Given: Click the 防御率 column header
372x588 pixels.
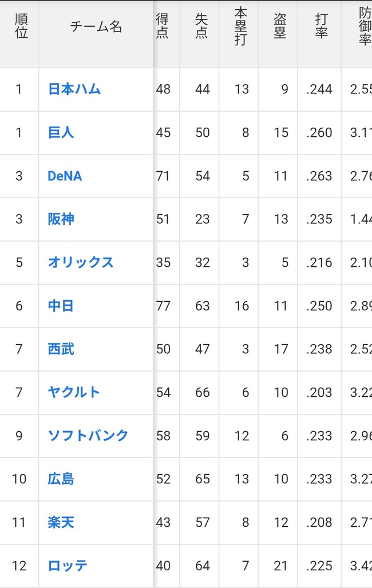Looking at the screenshot, I should tap(363, 26).
